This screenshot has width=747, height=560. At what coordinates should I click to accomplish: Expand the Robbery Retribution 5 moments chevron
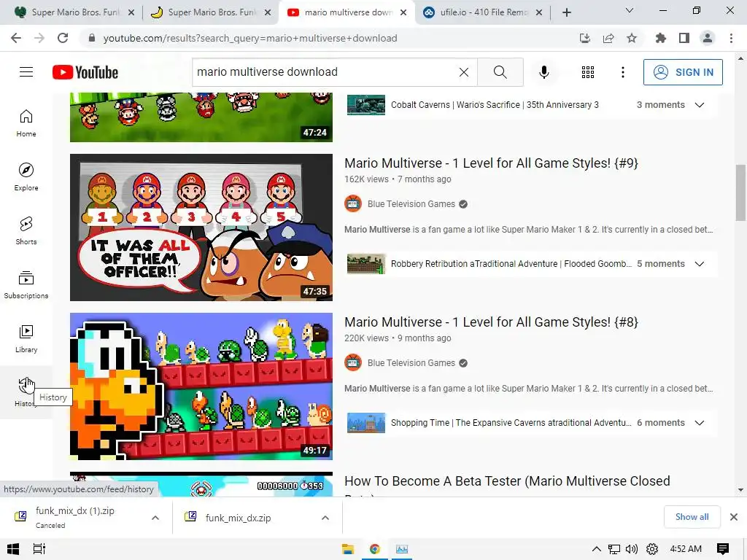(x=700, y=264)
